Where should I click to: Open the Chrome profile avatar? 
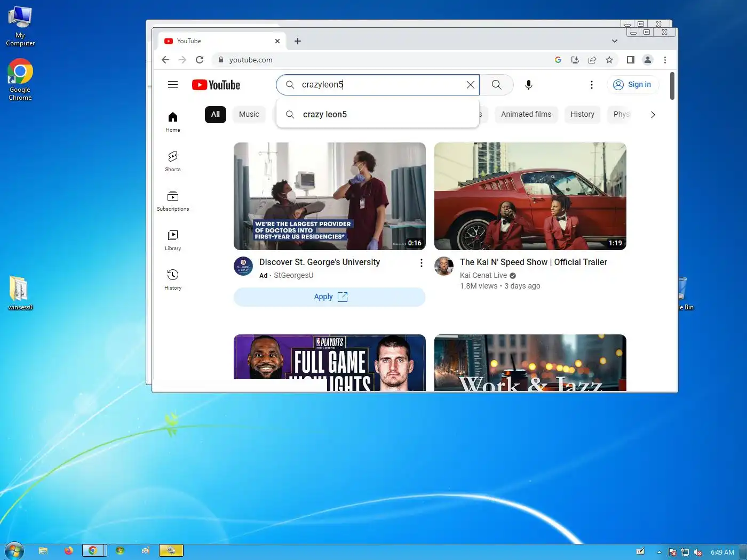(648, 60)
